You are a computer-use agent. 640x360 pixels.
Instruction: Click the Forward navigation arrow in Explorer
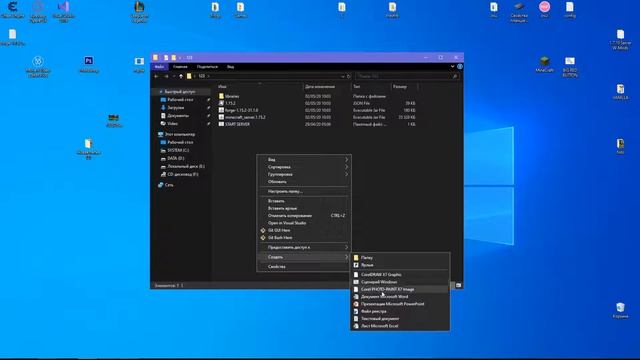click(166, 76)
